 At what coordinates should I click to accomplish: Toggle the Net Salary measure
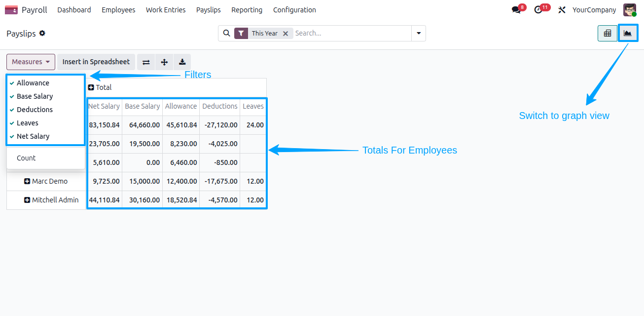pyautogui.click(x=46, y=136)
